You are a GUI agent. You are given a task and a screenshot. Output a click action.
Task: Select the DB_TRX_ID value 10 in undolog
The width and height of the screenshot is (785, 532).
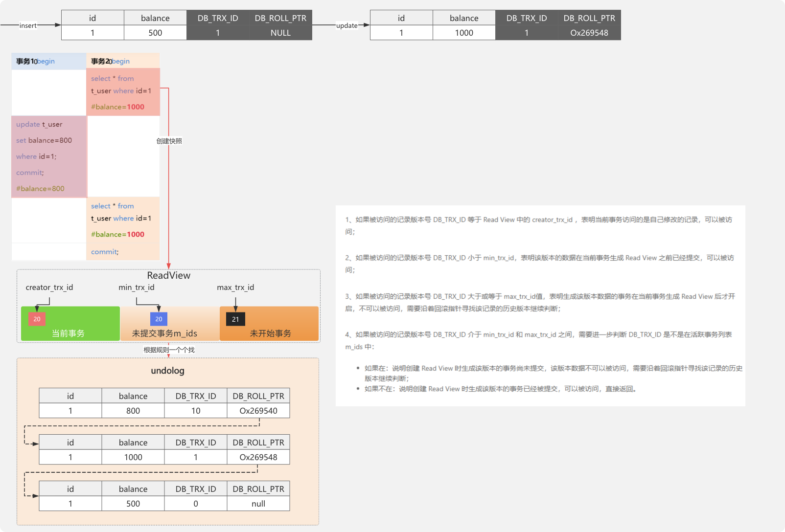tap(196, 411)
